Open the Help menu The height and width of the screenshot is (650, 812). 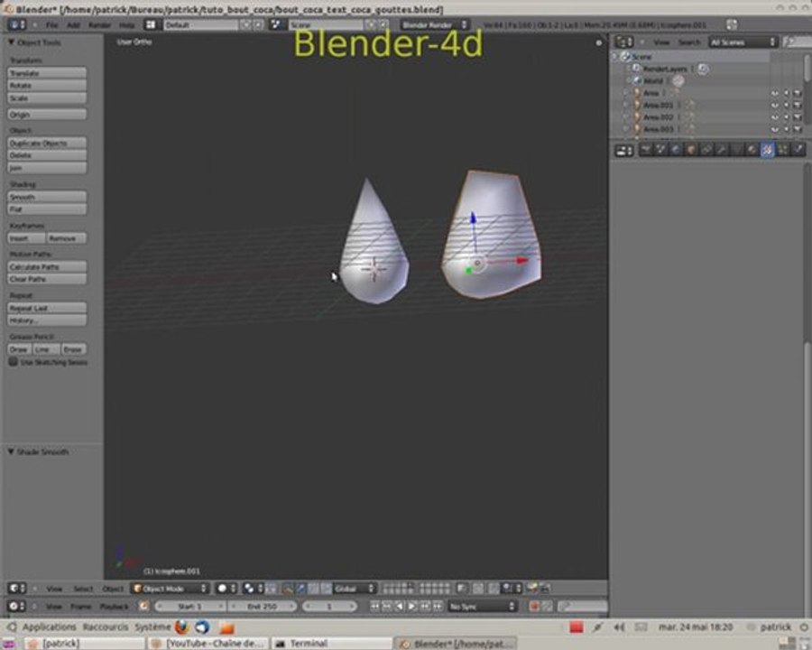126,25
